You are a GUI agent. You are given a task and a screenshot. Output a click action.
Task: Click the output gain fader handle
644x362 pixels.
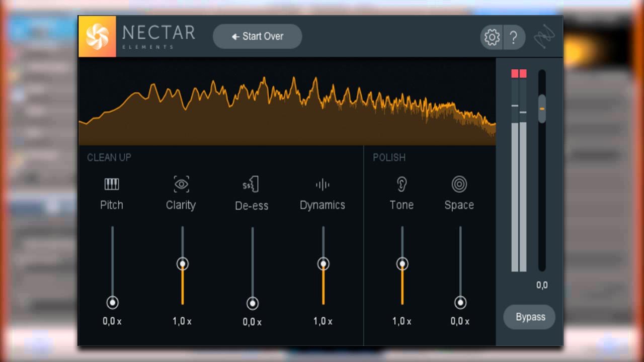(542, 109)
